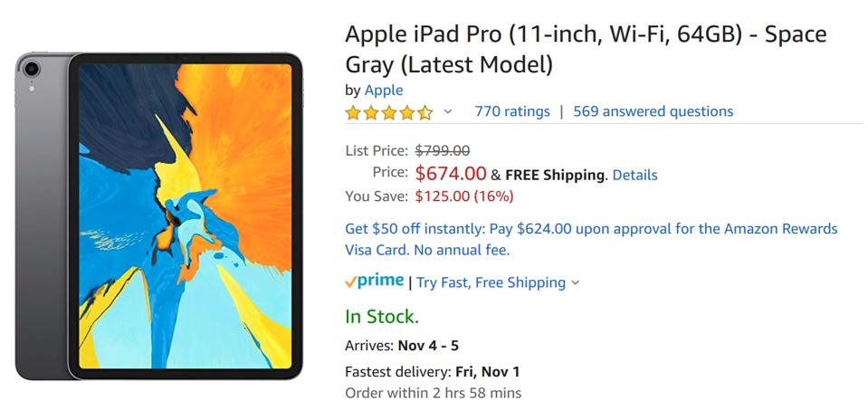Click the Prime logo icon
Viewport: 868px width, 411px height.
[375, 282]
